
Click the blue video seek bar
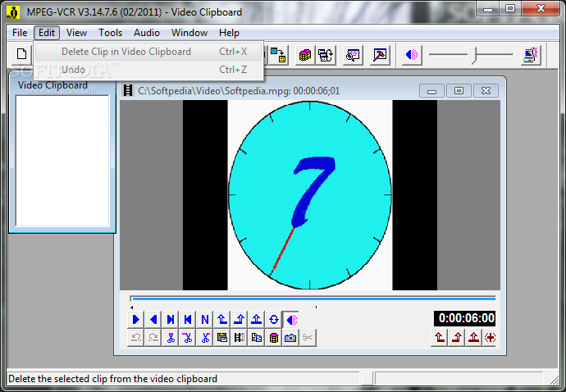(313, 299)
